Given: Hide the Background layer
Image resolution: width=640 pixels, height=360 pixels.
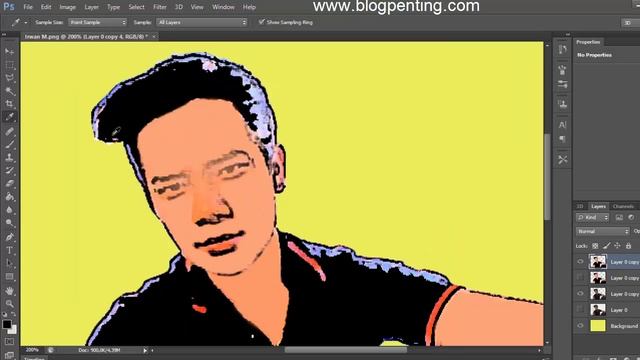Looking at the screenshot, I should (580, 326).
